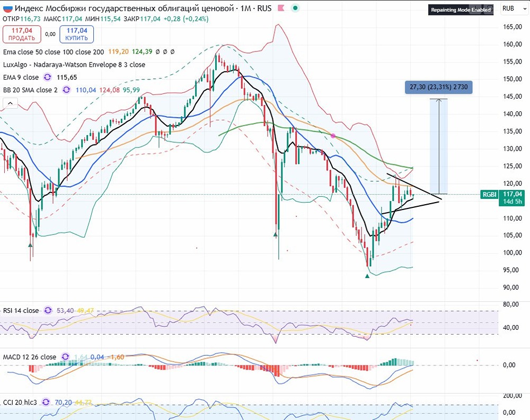Toggle the middle Ø symbol on Ema 50/100/200 row

click(x=165, y=52)
